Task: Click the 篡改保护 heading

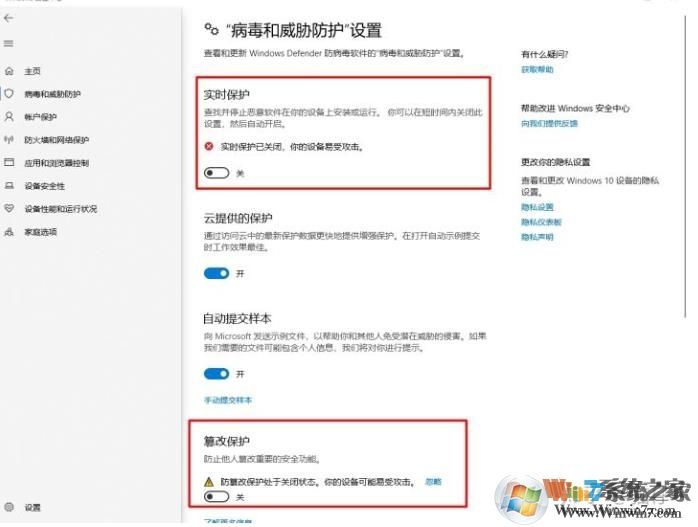Action: click(227, 441)
